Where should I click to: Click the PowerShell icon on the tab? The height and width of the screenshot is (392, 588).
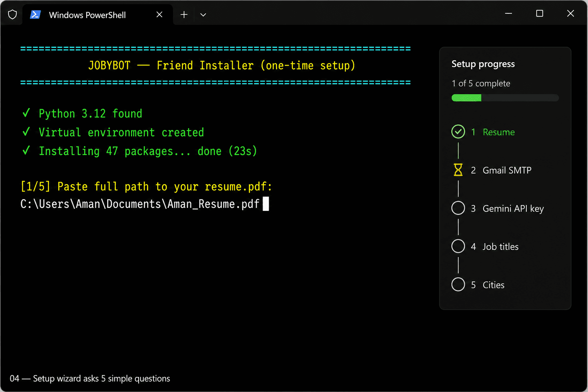[35, 15]
